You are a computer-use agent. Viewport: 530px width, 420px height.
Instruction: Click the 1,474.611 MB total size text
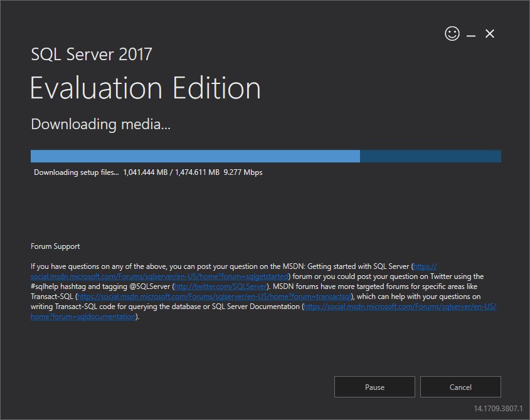pyautogui.click(x=197, y=172)
